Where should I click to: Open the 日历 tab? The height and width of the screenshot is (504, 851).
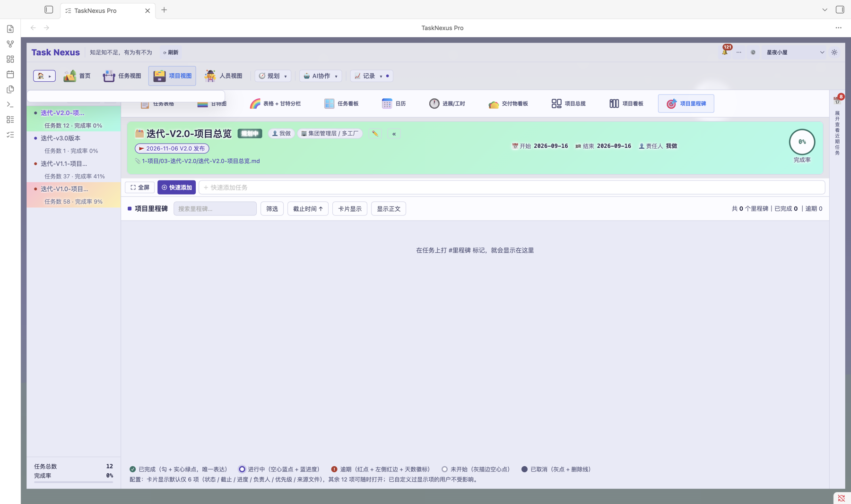pos(394,103)
